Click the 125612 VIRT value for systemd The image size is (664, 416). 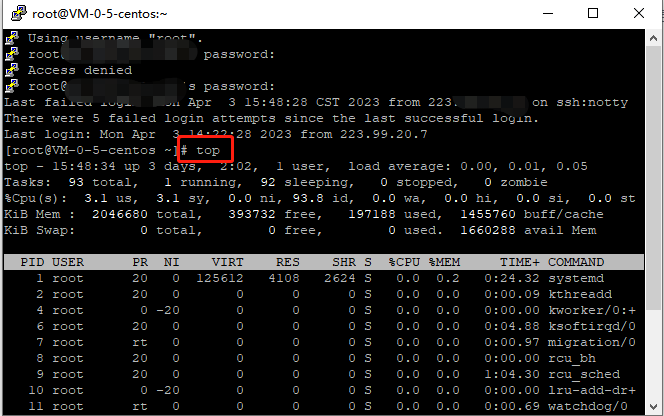pyautogui.click(x=220, y=278)
